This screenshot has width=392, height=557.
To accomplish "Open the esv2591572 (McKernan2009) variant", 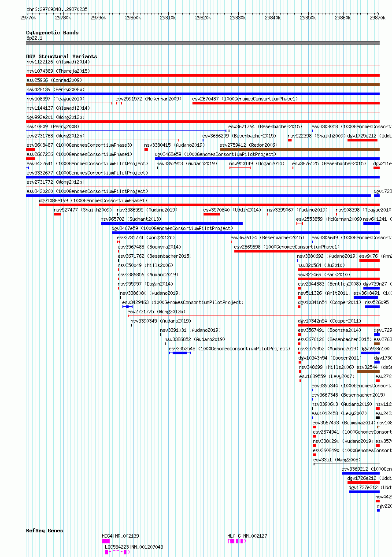I will 148,99.
